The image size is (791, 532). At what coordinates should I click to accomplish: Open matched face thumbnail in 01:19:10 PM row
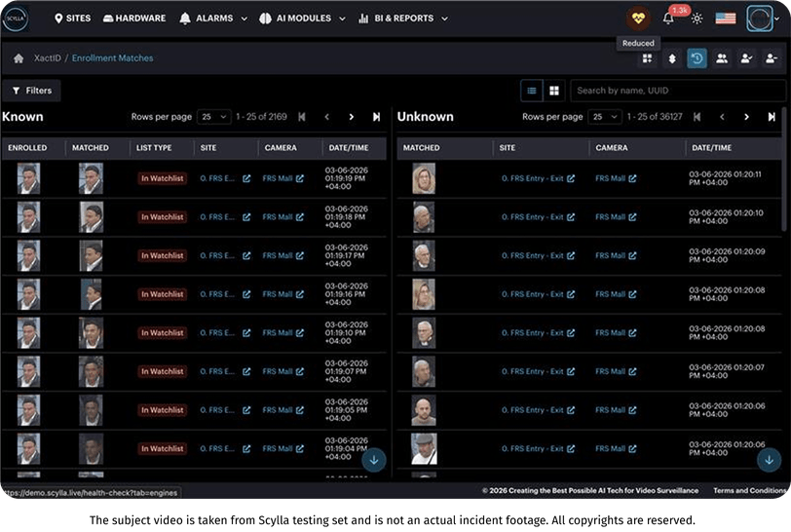(x=91, y=333)
